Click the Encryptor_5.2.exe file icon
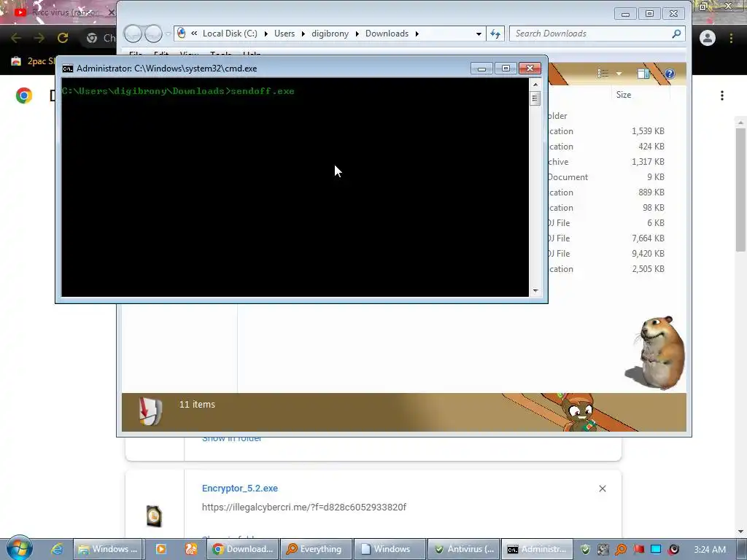 [154, 516]
